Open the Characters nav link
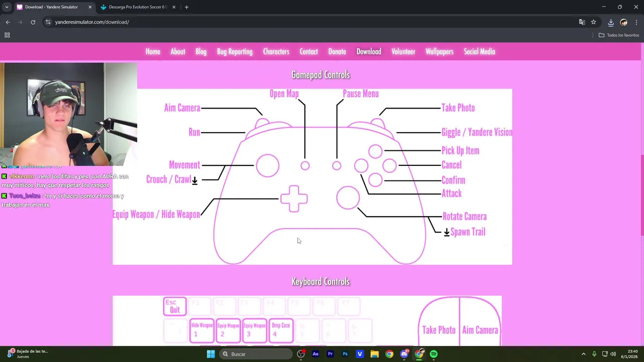The image size is (644, 362). pos(276,51)
